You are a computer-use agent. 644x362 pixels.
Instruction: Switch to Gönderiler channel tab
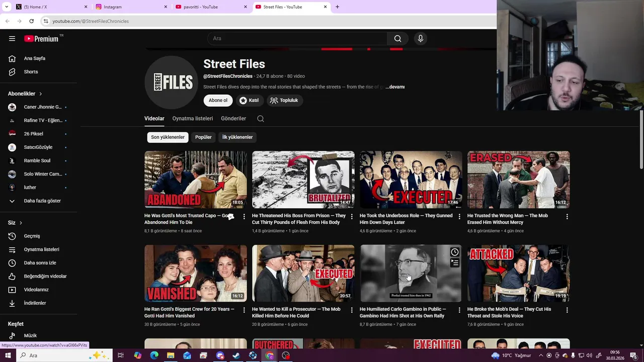[x=233, y=119]
